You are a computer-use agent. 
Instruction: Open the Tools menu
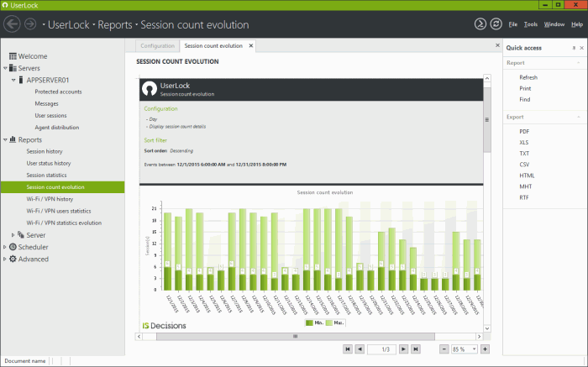(531, 24)
